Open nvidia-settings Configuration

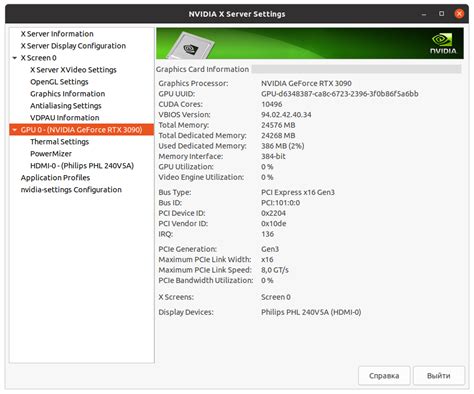[71, 190]
